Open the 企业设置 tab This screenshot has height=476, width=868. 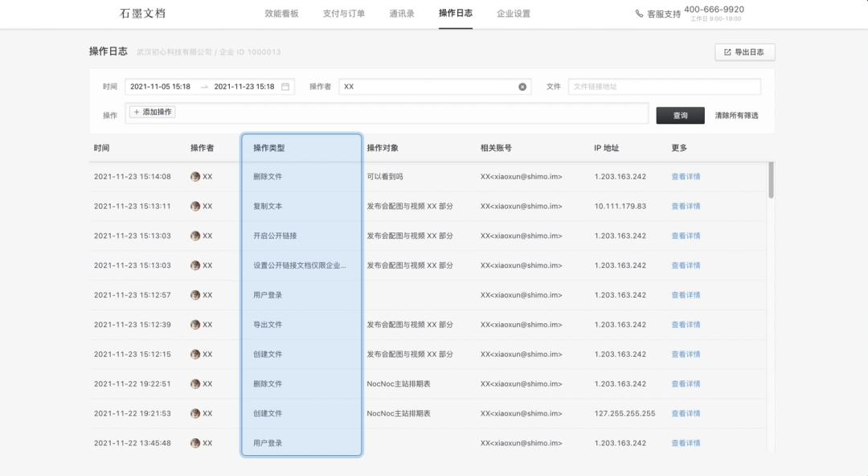pyautogui.click(x=513, y=14)
